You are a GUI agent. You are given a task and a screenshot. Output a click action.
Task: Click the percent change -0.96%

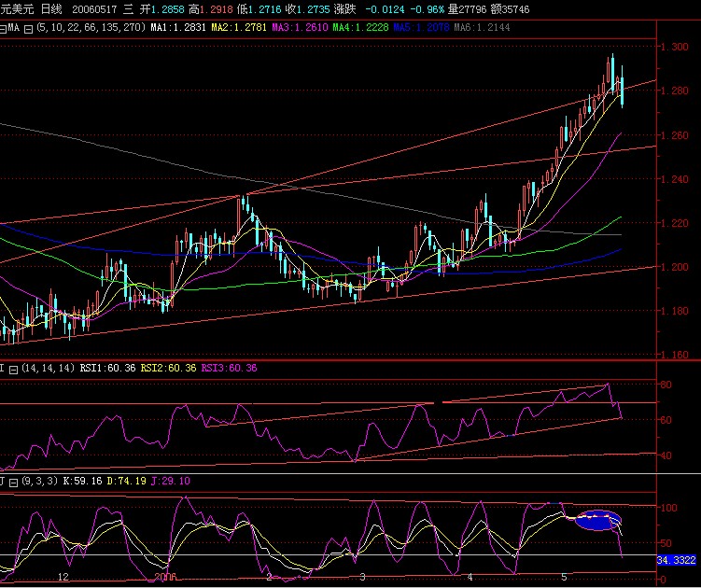(x=428, y=9)
